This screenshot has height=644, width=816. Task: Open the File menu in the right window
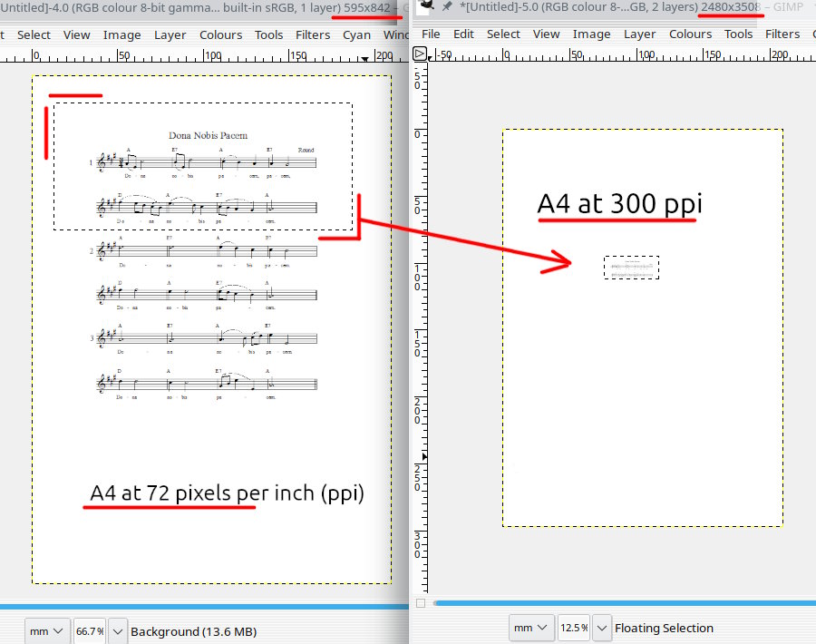coord(431,34)
